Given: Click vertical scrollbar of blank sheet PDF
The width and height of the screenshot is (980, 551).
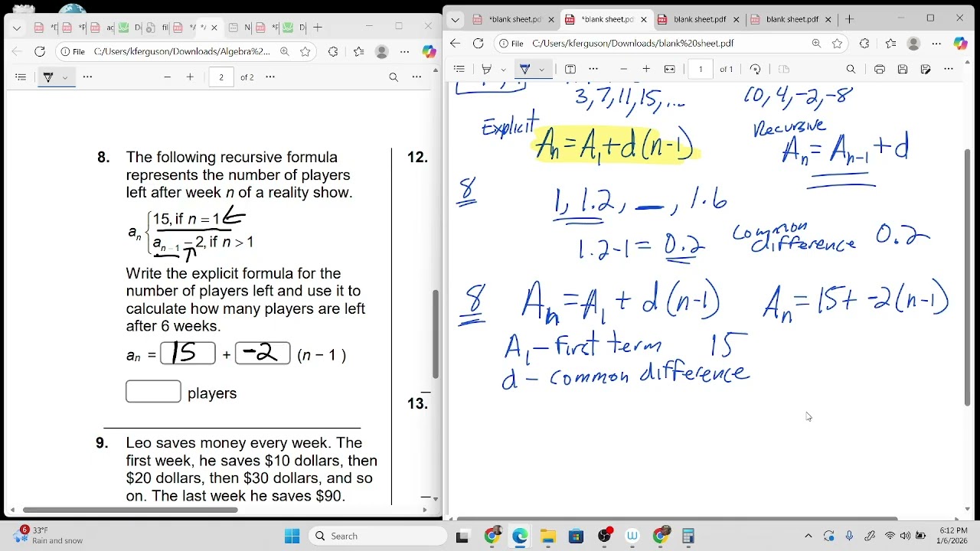Looking at the screenshot, I should coord(967,277).
